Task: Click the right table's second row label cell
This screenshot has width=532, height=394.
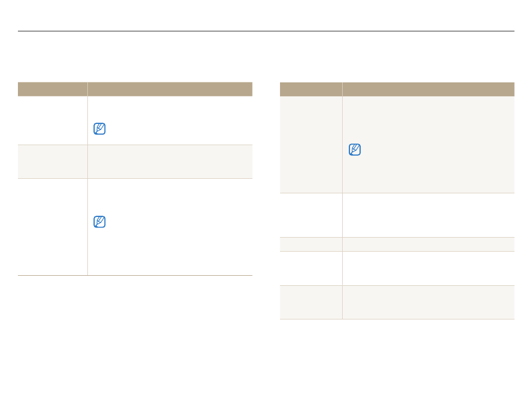Action: (x=311, y=215)
